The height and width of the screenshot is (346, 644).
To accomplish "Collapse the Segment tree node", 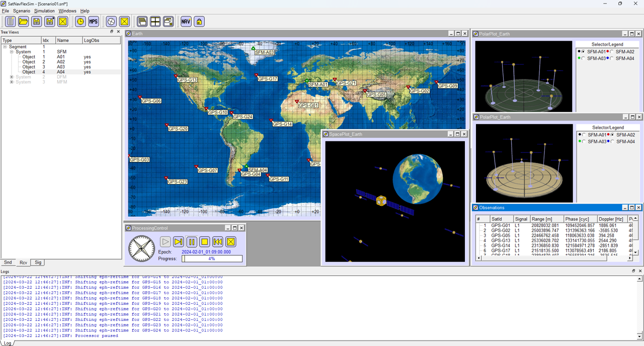I will (6, 47).
